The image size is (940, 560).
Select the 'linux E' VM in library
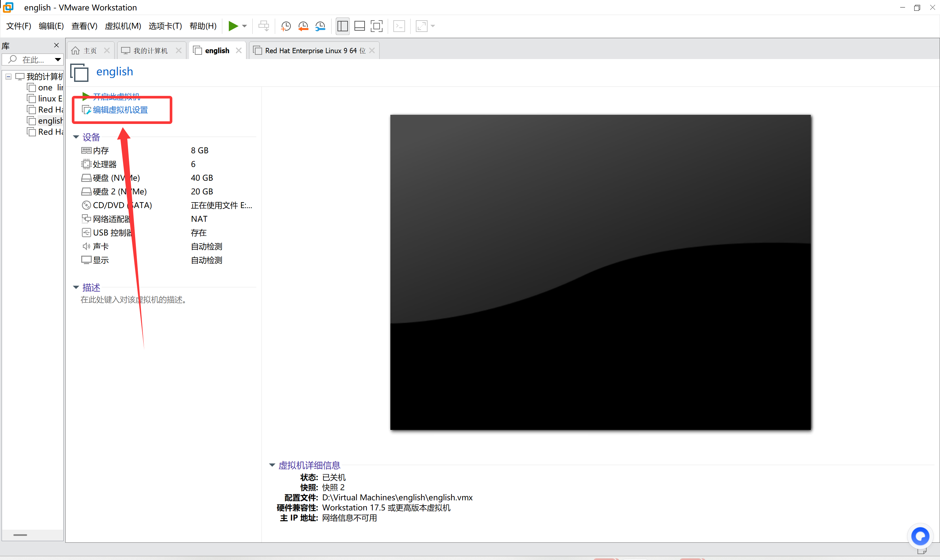44,98
